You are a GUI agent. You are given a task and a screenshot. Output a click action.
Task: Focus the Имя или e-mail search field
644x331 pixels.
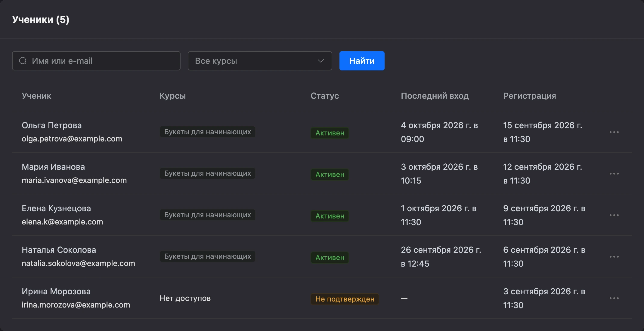(x=96, y=61)
